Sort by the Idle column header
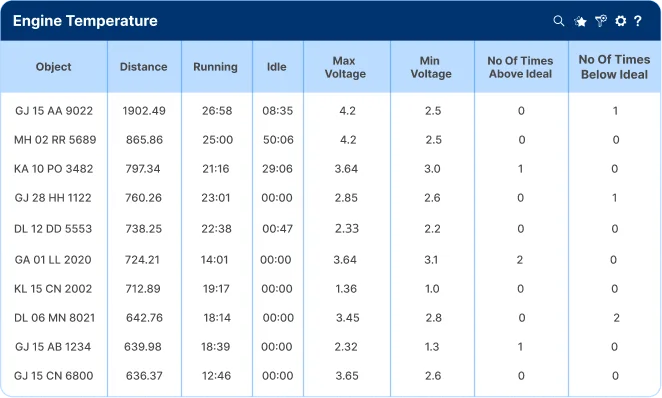Screen dimensions: 662x398 pyautogui.click(x=277, y=67)
